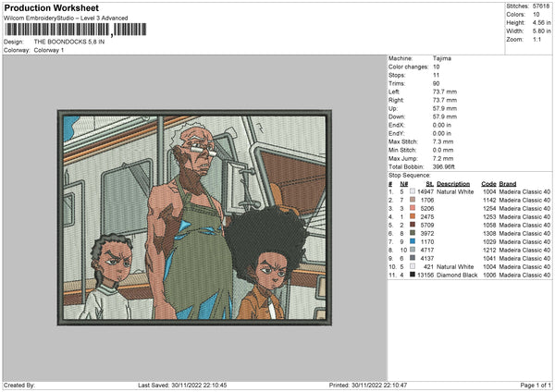Image resolution: width=555 pixels, height=392 pixels.
Task: Click the Height value 4.56 in
Action: coord(541,22)
